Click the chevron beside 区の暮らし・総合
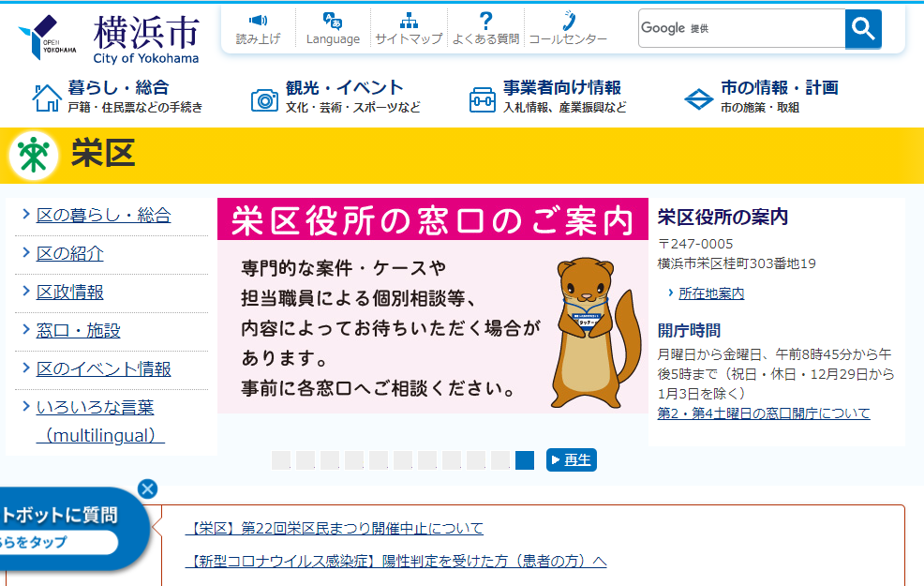 pyautogui.click(x=26, y=214)
